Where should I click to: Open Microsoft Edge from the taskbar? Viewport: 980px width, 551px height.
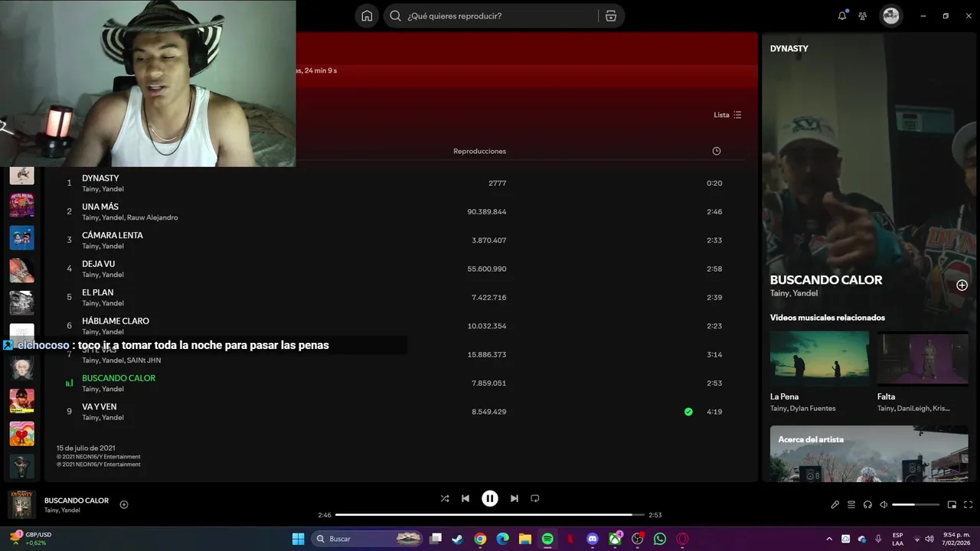[502, 539]
